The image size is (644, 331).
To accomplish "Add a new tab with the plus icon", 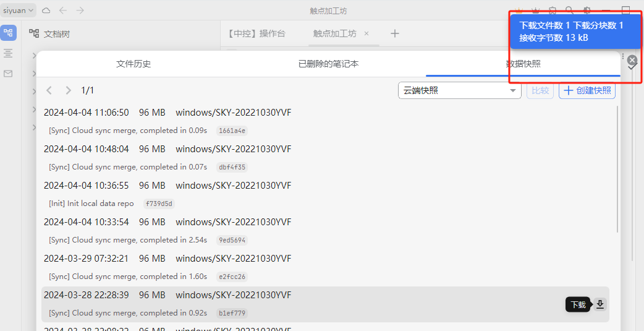I will [395, 33].
